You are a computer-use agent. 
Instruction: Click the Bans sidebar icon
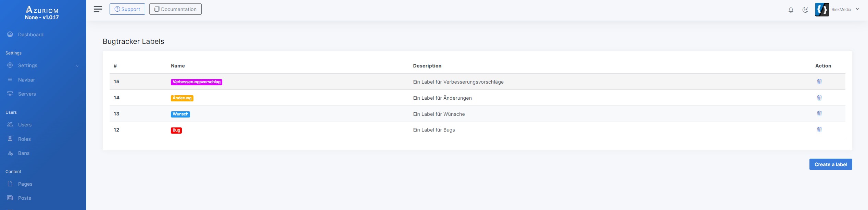pyautogui.click(x=10, y=153)
